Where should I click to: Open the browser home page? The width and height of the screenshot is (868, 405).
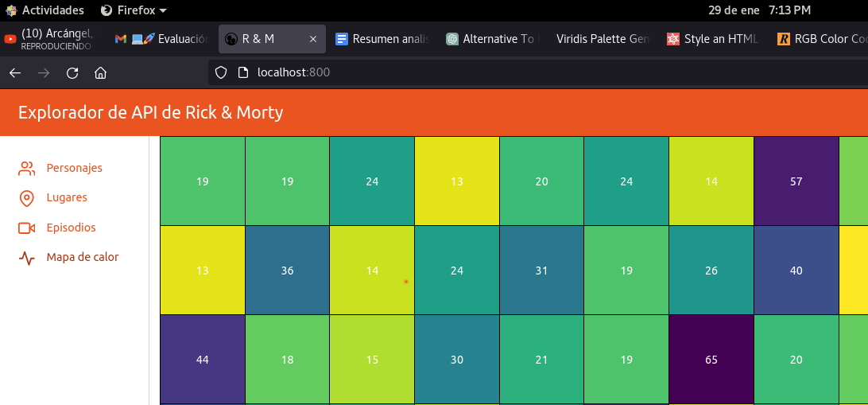tap(100, 73)
